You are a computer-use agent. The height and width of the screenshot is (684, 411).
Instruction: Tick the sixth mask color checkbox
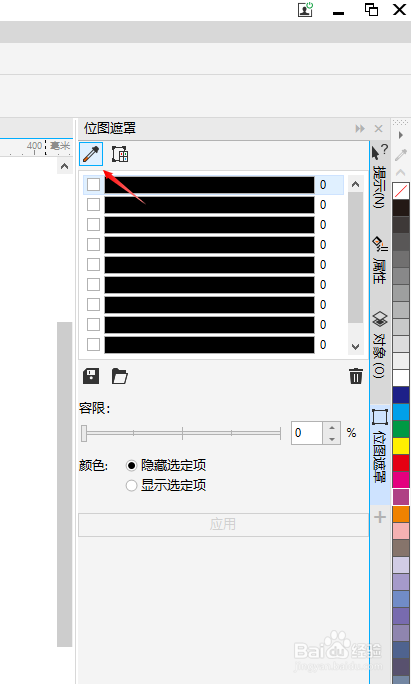(93, 284)
